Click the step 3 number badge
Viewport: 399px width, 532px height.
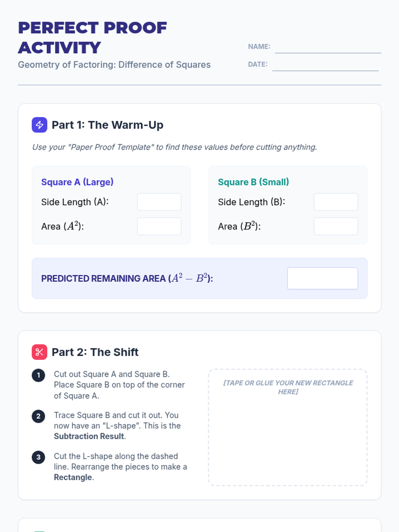click(x=39, y=457)
